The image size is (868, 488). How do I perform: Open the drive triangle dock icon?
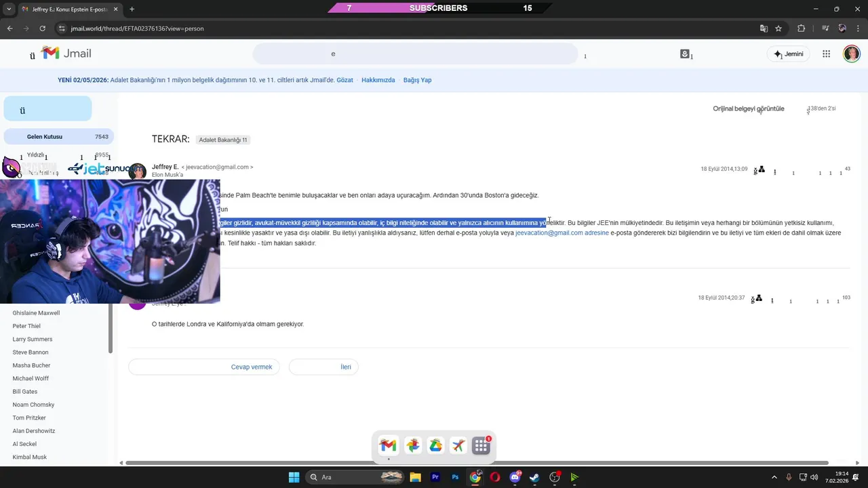[x=435, y=445]
